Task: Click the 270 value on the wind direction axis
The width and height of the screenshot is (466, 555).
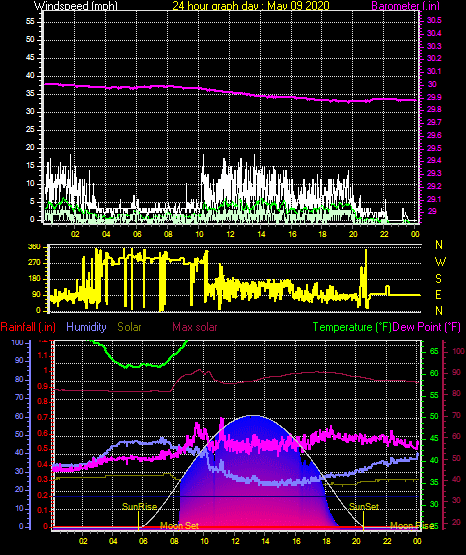Action: [34, 263]
